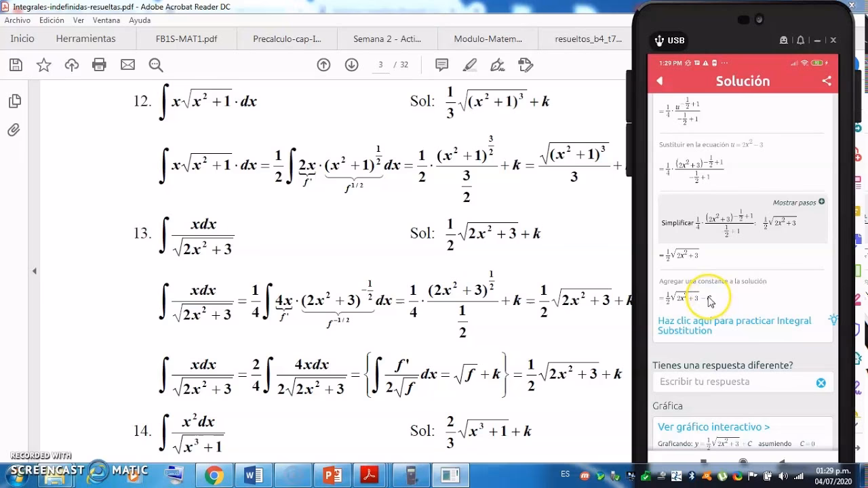This screenshot has height=488, width=868.
Task: Bookmark document with the star icon
Action: [43, 65]
